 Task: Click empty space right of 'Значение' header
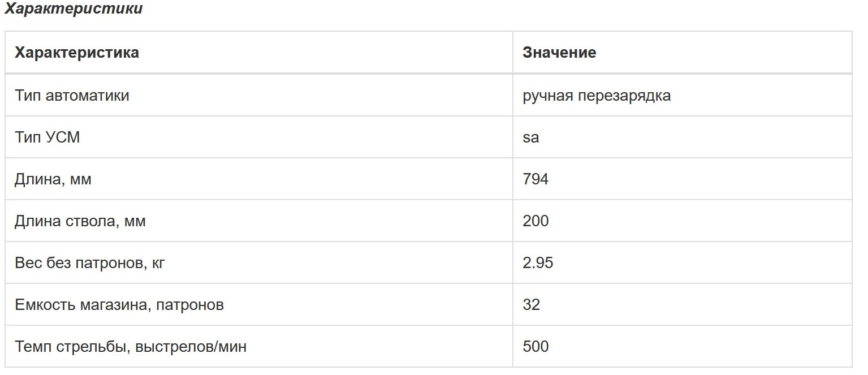click(x=724, y=53)
